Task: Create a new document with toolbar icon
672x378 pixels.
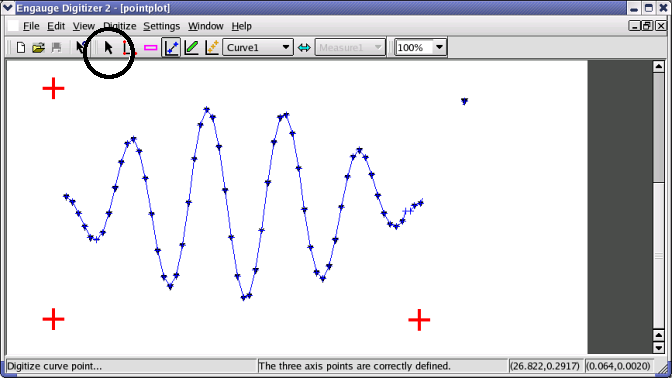Action: [21, 48]
